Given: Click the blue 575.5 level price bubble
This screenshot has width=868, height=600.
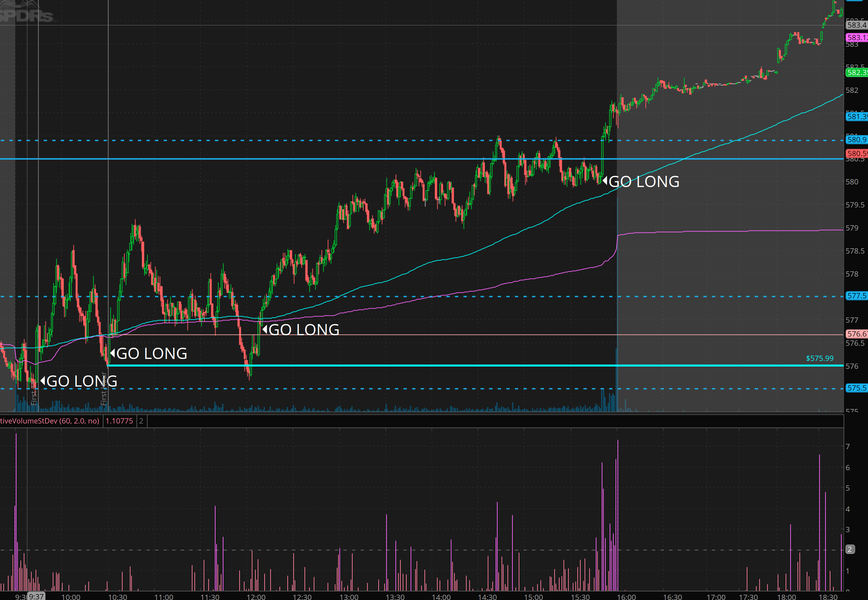Looking at the screenshot, I should [856, 388].
